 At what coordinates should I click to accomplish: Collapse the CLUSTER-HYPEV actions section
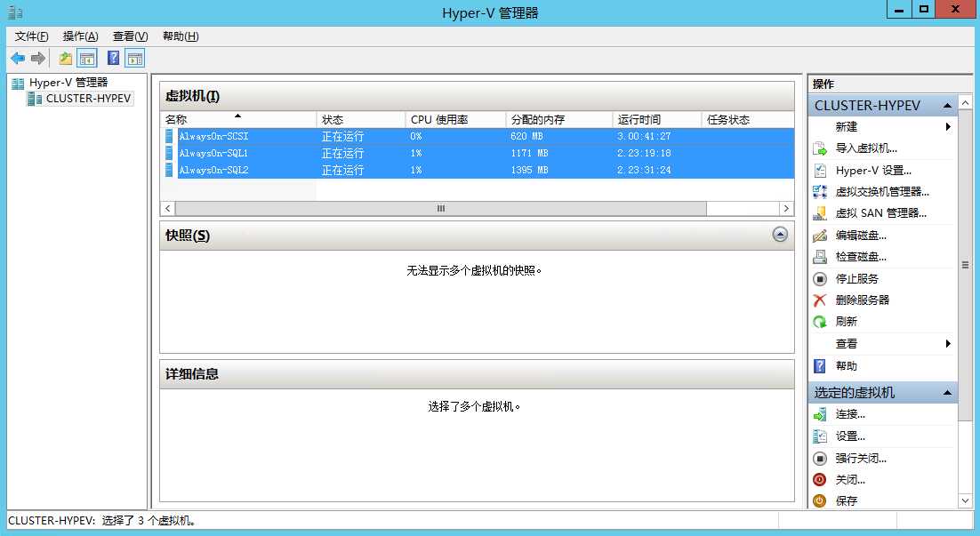click(x=947, y=106)
